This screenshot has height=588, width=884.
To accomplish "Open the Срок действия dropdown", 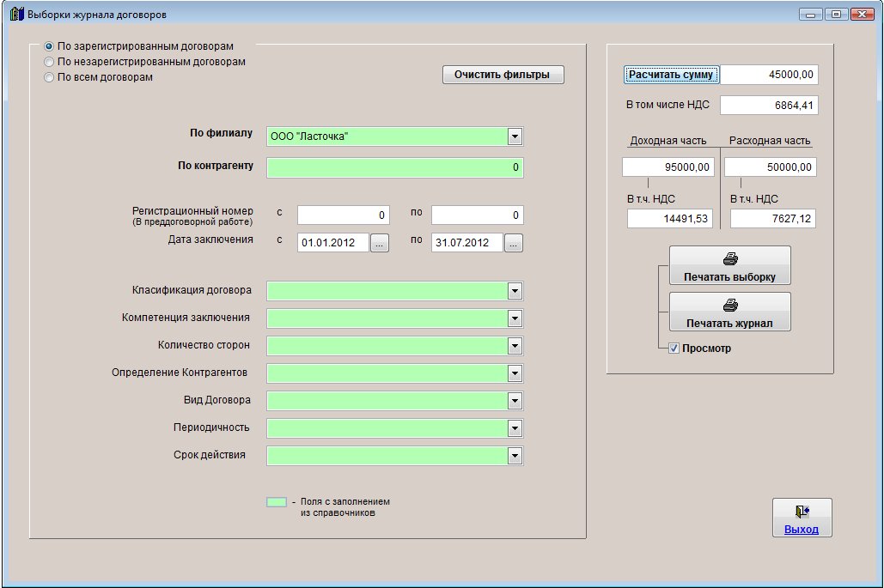I will (x=515, y=456).
